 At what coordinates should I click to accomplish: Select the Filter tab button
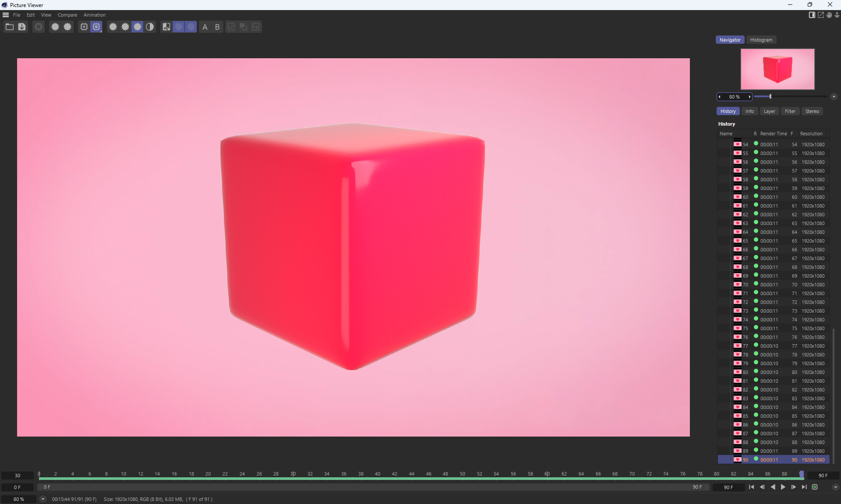click(790, 111)
